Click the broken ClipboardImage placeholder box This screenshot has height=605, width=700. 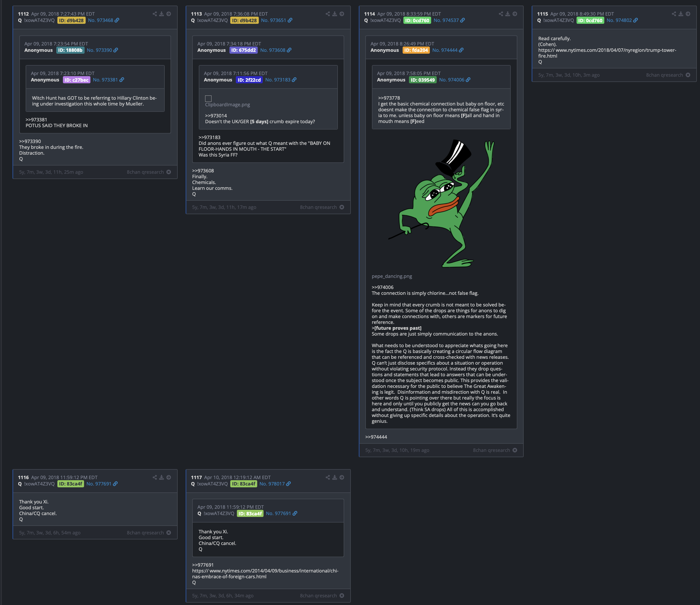coord(209,98)
